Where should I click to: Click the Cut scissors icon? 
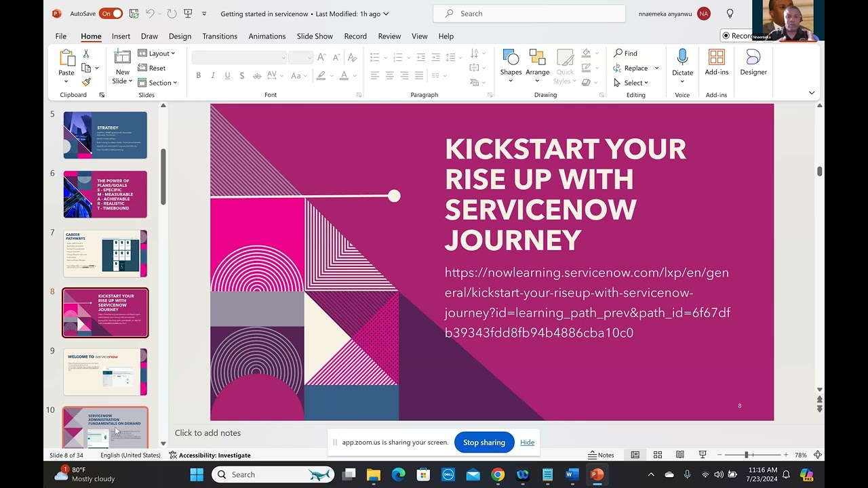pyautogui.click(x=86, y=54)
